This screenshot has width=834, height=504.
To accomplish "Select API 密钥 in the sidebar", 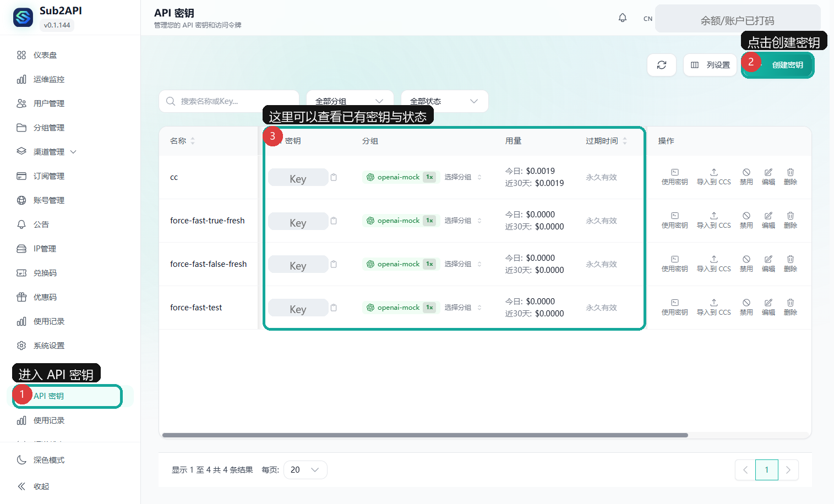I will (70, 396).
